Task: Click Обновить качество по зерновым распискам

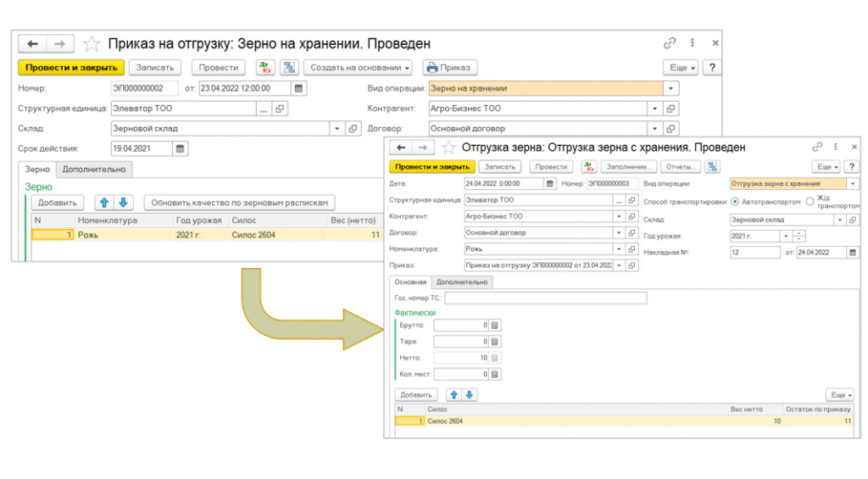Action: [241, 203]
